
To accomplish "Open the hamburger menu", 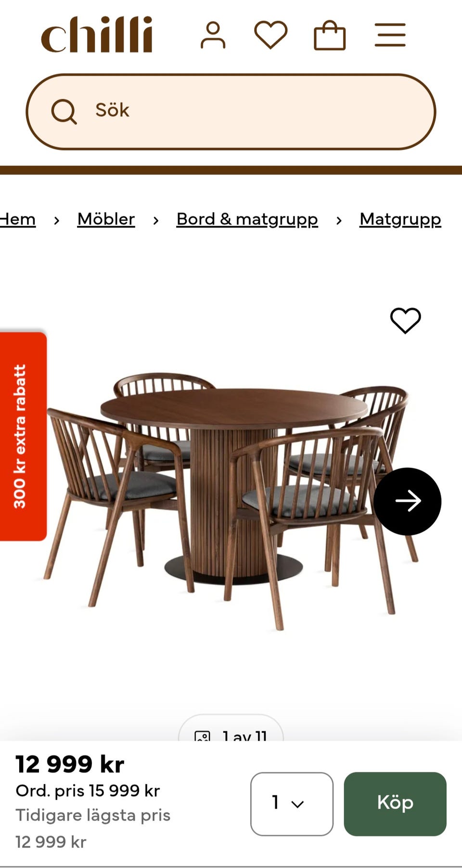I will tap(390, 35).
